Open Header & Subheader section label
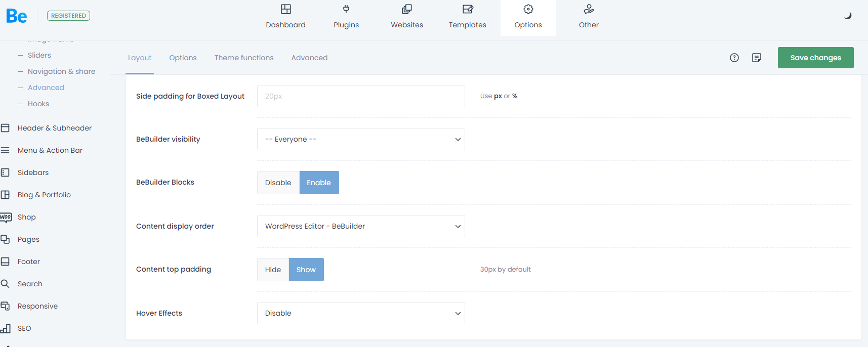Viewport: 868px width, 347px height. 55,128
